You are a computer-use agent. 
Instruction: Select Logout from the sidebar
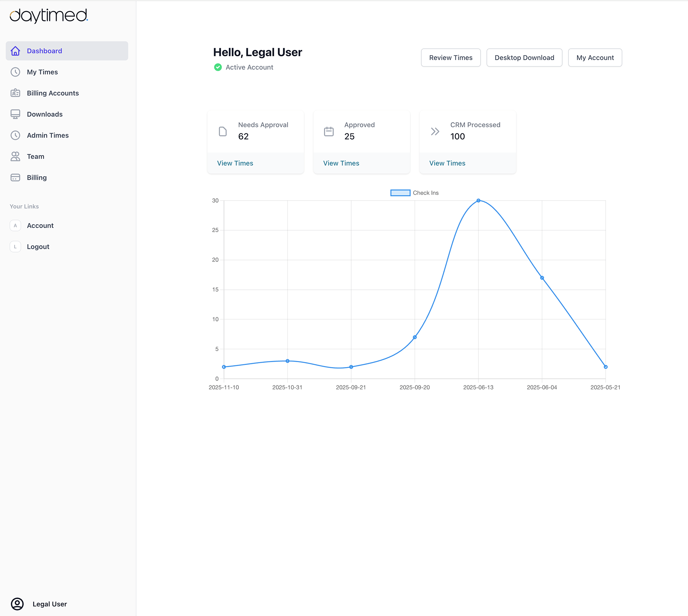click(38, 247)
